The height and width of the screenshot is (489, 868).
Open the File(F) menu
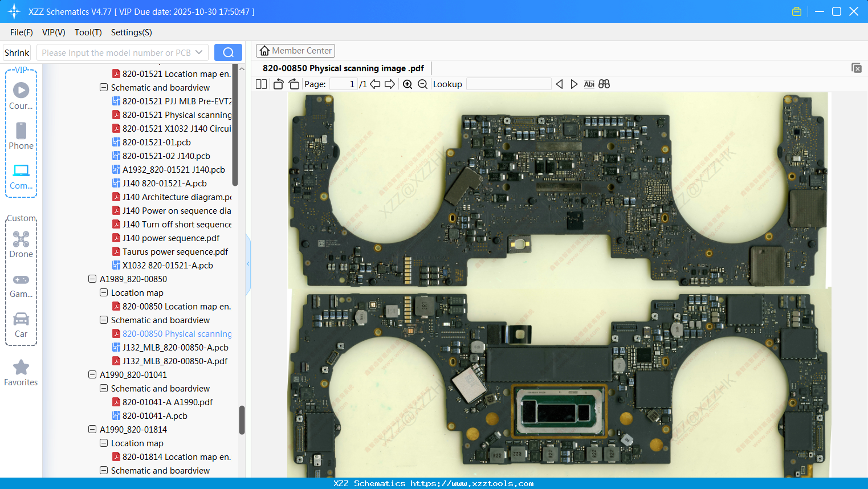click(x=22, y=32)
